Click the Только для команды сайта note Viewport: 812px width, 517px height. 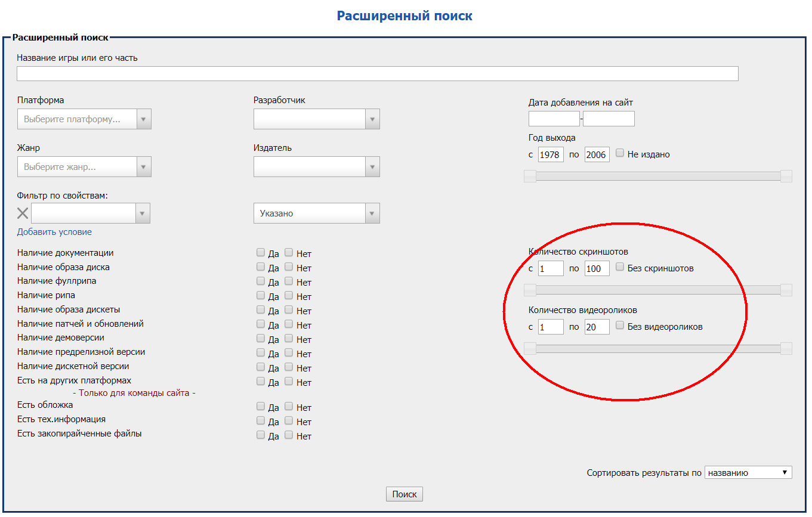pos(134,393)
